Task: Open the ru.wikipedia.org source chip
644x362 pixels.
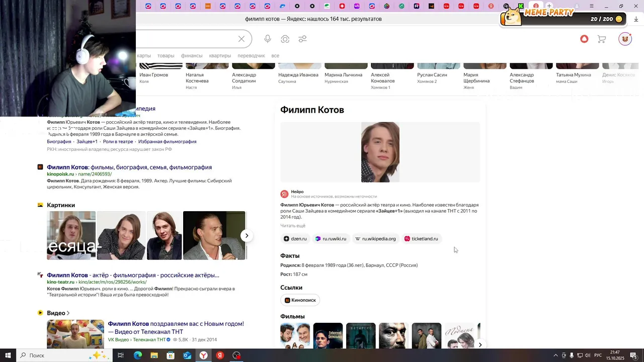Action: 375,239
